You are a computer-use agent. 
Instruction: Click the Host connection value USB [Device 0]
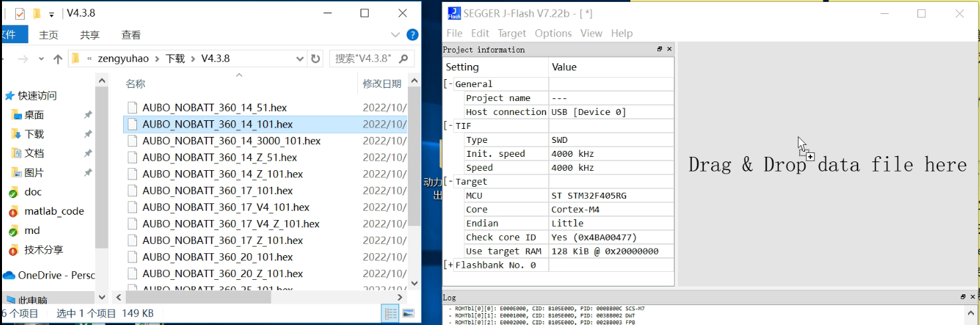(x=611, y=112)
